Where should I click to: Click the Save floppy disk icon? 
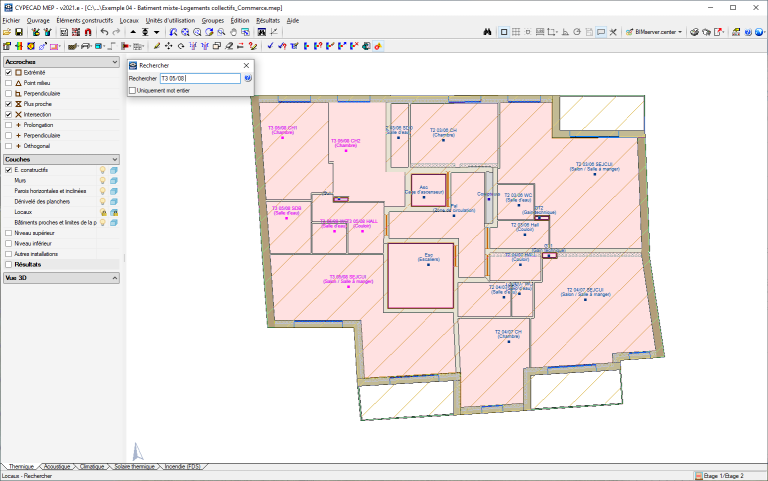19,32
